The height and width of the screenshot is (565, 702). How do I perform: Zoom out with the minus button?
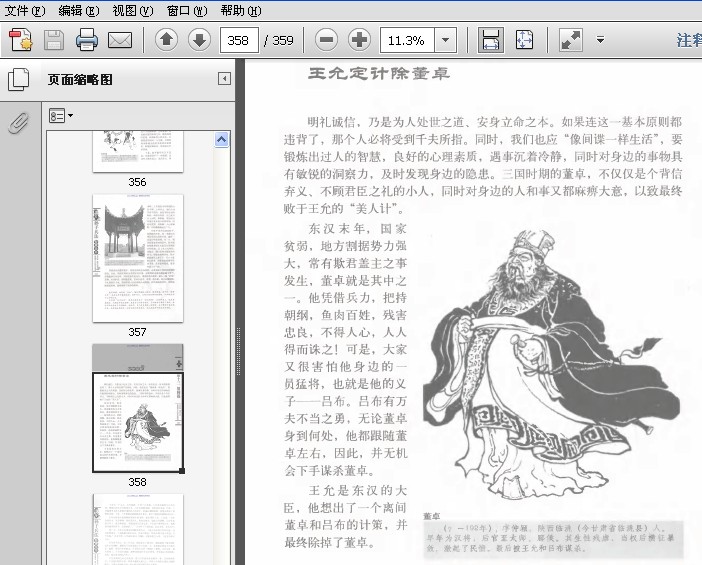click(326, 40)
